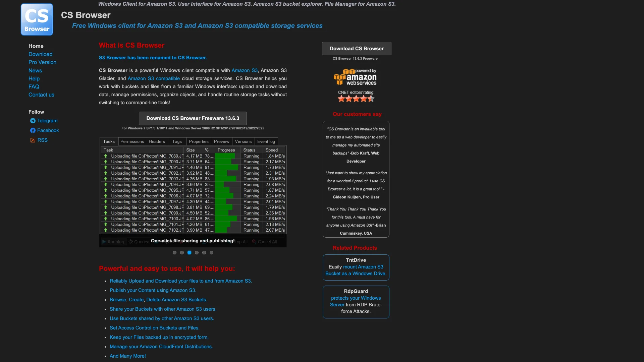Click Publish your Content using Amazon S3

pos(153,290)
